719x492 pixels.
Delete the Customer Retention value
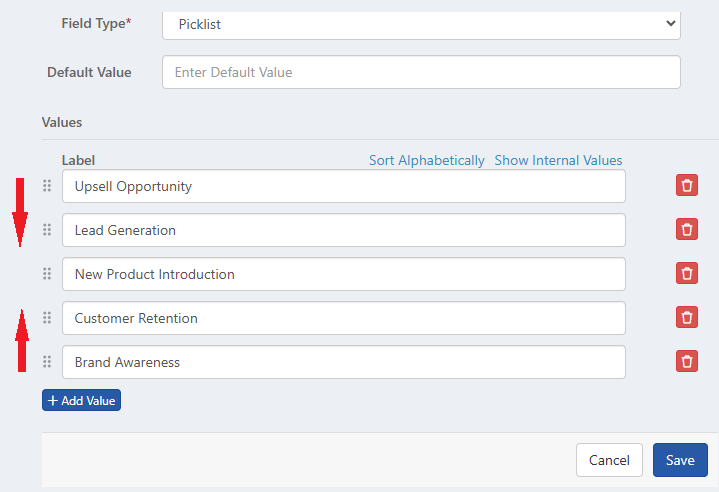pos(687,318)
